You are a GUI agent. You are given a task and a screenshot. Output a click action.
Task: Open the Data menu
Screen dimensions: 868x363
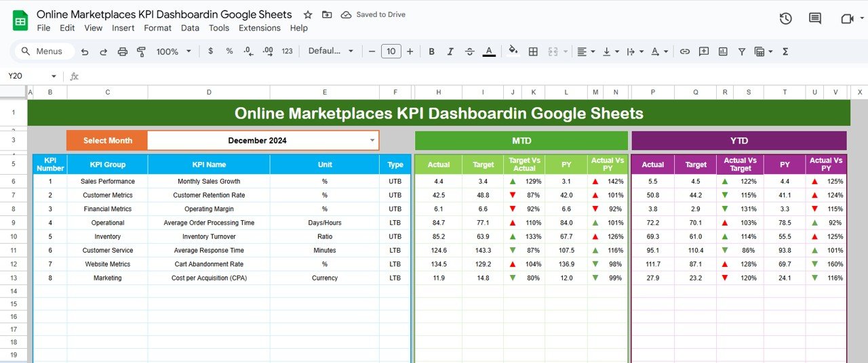(190, 28)
